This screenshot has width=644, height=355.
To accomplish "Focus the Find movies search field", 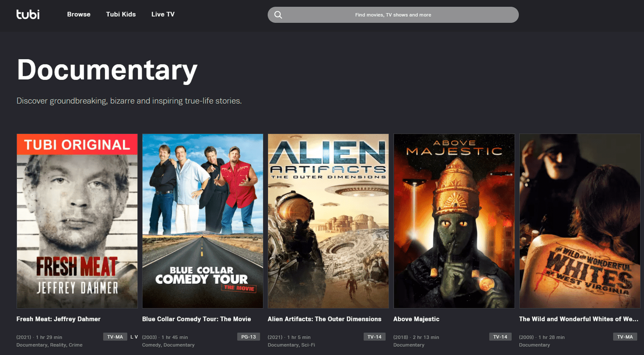I will click(393, 15).
